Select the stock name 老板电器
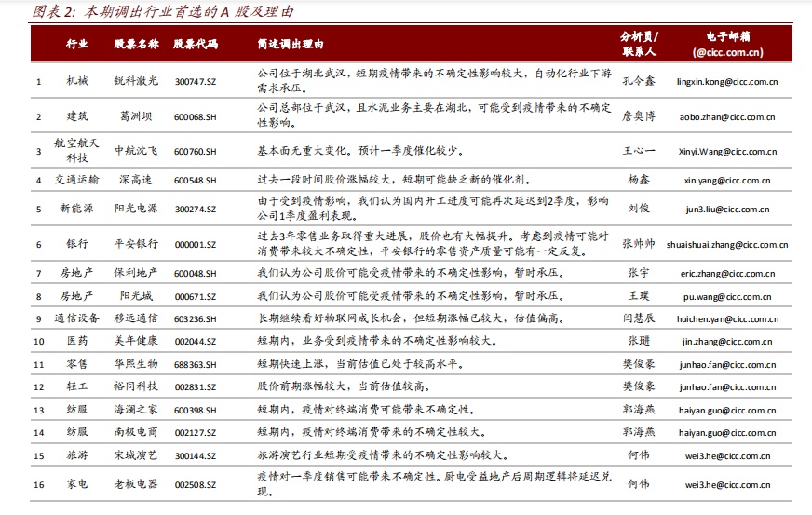The height and width of the screenshot is (515, 812). 136,484
